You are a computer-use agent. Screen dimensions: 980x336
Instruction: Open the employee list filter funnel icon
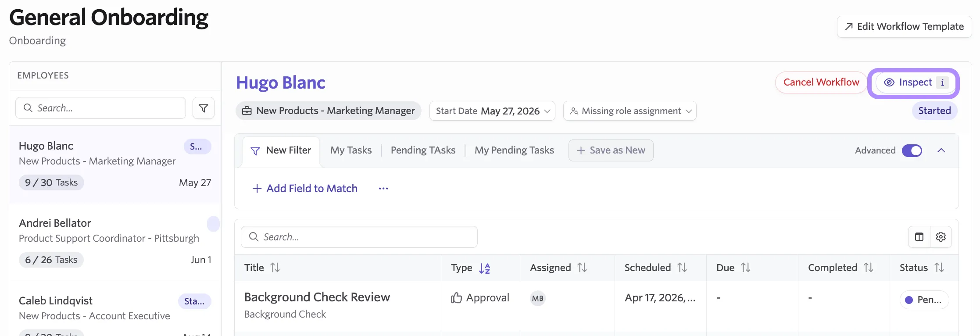tap(204, 108)
